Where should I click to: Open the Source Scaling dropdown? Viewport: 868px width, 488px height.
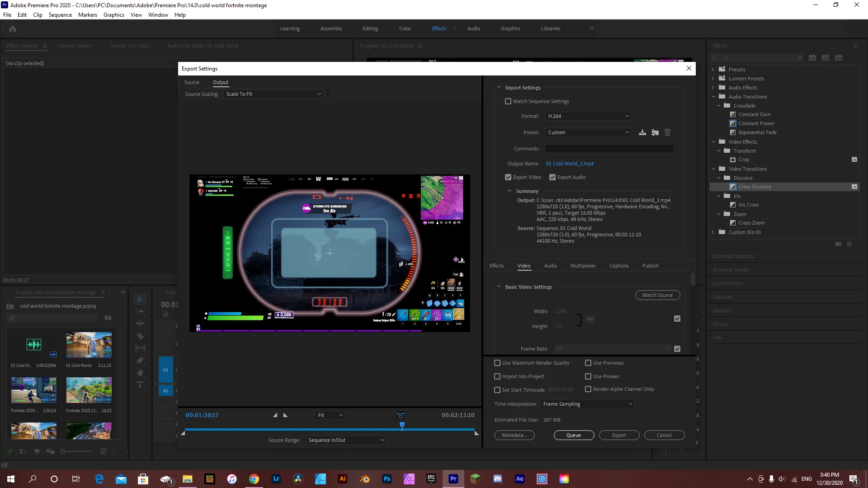[273, 94]
